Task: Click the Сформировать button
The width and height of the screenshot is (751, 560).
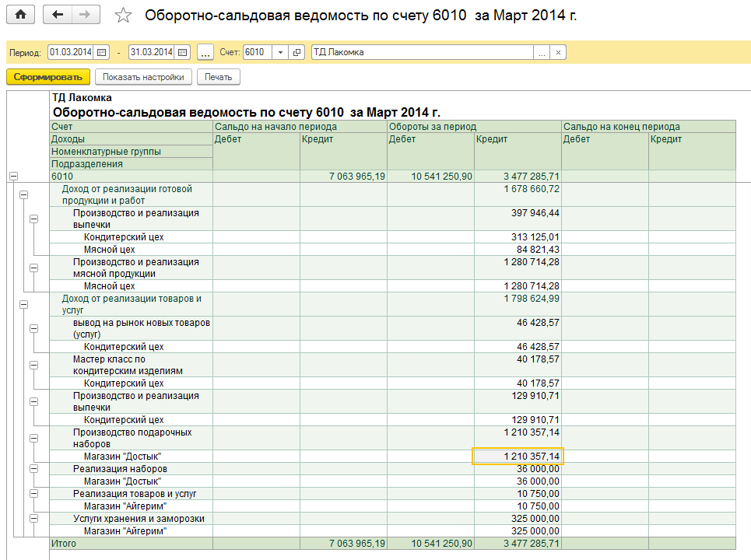Action: click(x=48, y=77)
